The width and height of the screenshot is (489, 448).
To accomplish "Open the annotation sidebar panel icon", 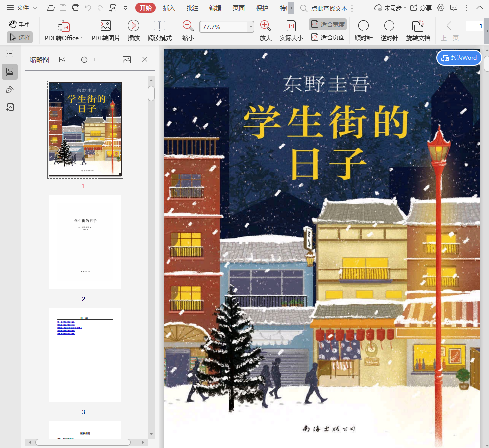I will tap(10, 90).
